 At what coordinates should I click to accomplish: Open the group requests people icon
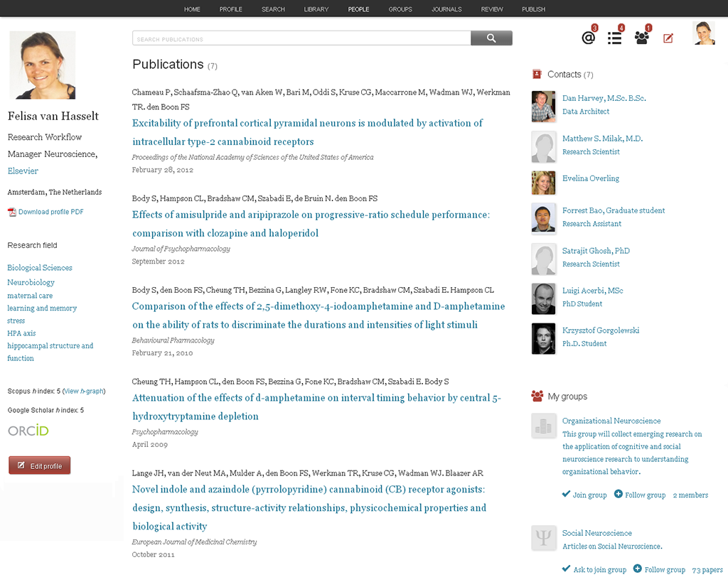point(642,38)
